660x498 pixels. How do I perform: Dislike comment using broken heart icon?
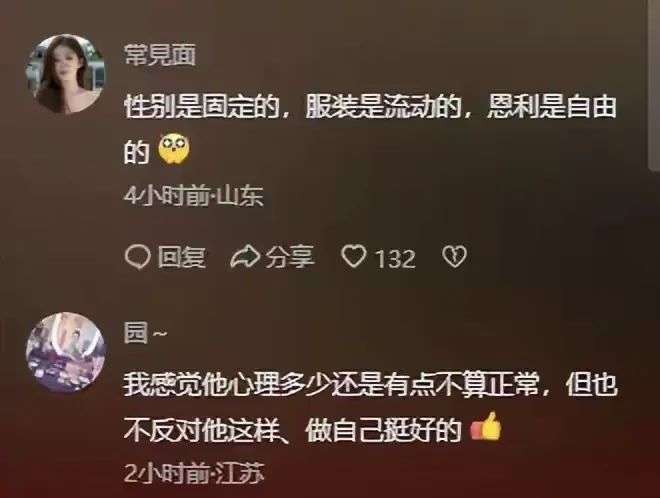tap(454, 256)
